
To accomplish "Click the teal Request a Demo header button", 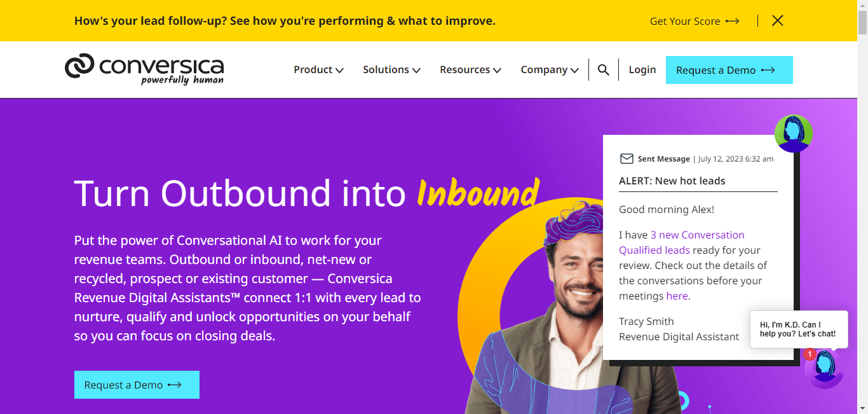I will 729,70.
